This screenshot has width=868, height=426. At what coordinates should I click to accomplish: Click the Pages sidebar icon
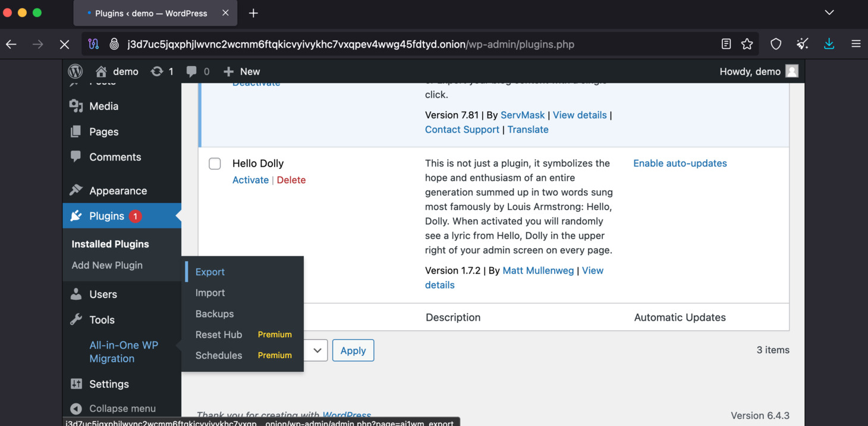[76, 131]
